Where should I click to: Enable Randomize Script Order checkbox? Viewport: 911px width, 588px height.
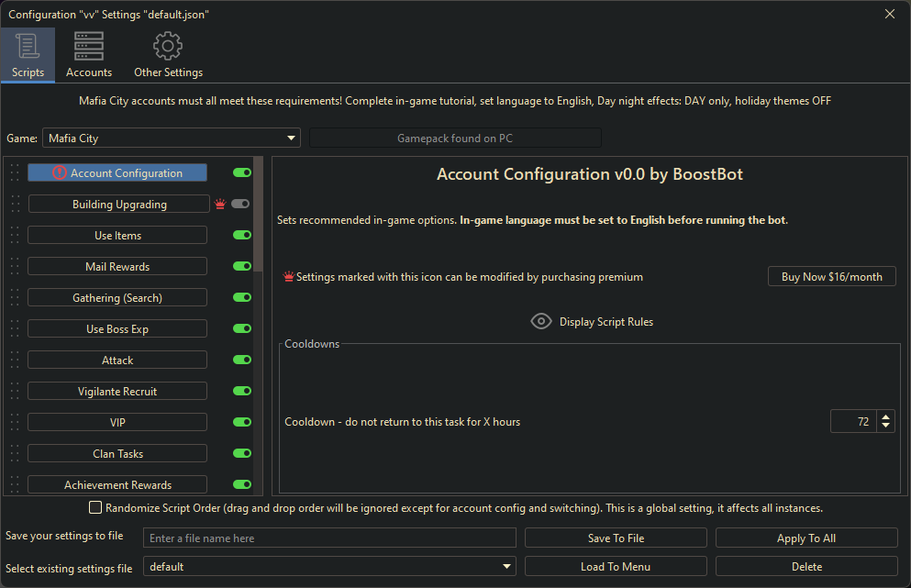click(x=95, y=507)
